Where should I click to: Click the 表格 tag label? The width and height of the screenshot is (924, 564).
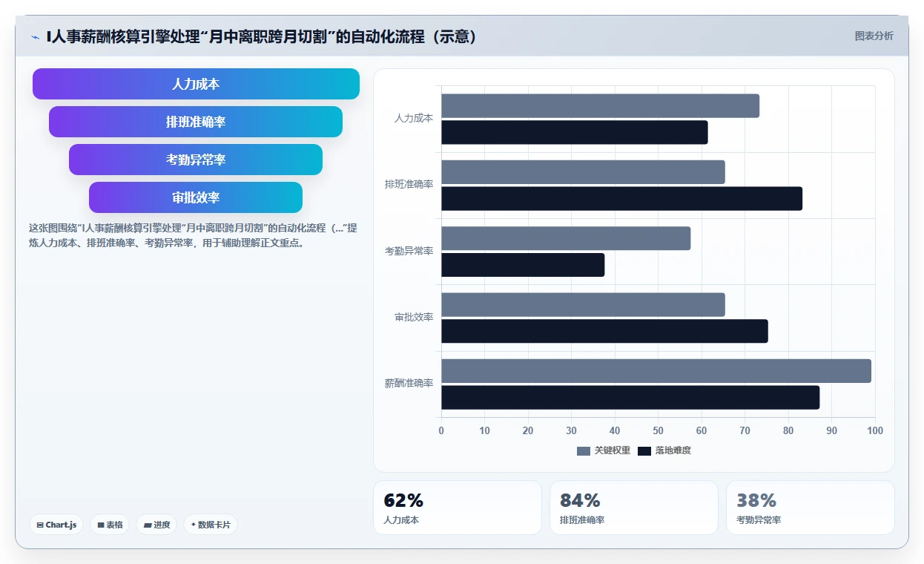114,525
